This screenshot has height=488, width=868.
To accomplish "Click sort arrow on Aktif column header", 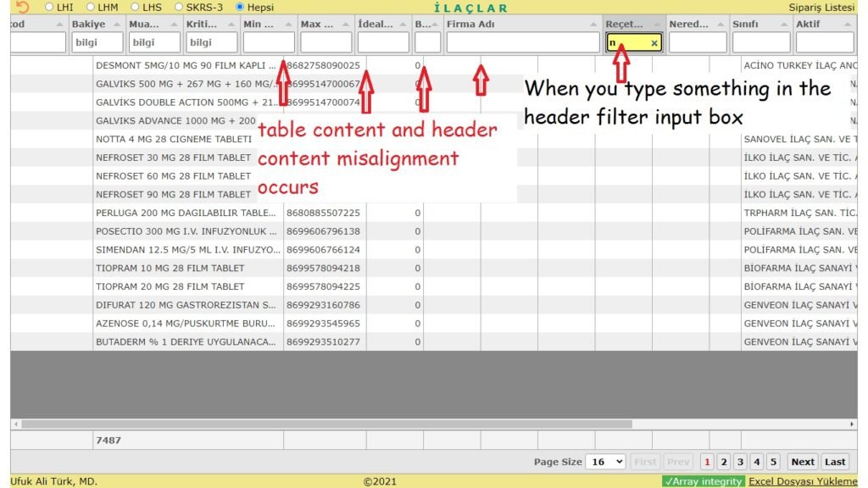I will [849, 25].
